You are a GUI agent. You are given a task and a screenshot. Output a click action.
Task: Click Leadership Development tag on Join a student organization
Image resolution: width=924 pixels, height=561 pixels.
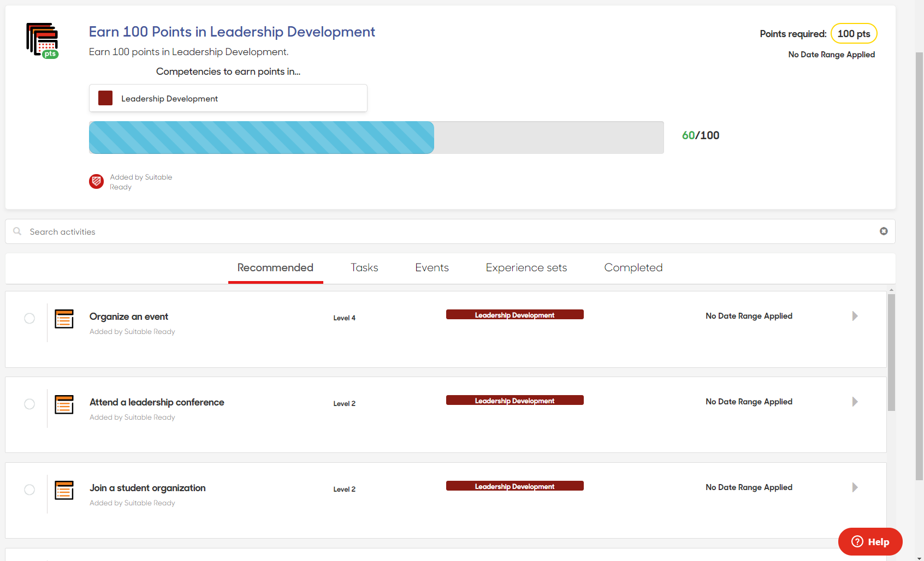(x=515, y=486)
